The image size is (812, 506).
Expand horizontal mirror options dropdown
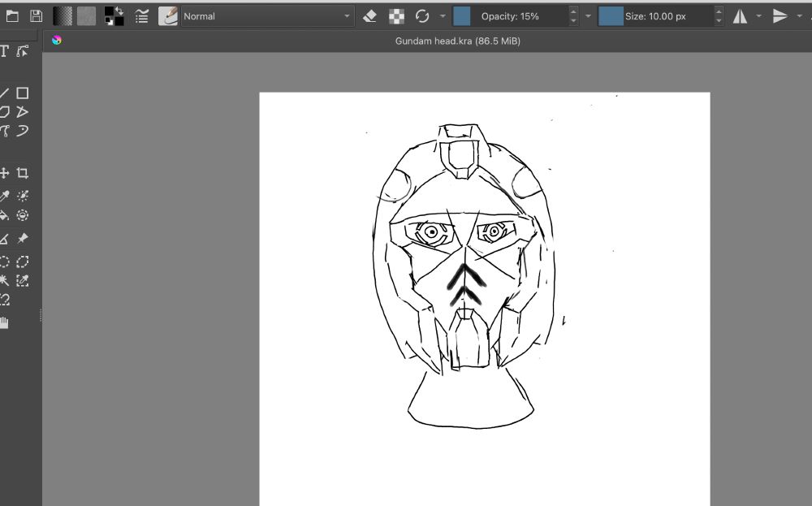(x=758, y=16)
